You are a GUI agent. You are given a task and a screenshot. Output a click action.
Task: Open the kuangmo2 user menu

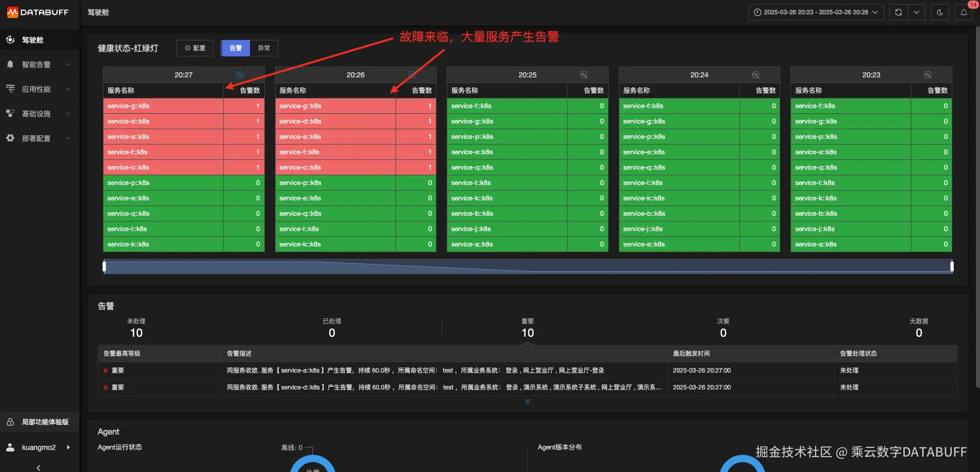[39, 447]
